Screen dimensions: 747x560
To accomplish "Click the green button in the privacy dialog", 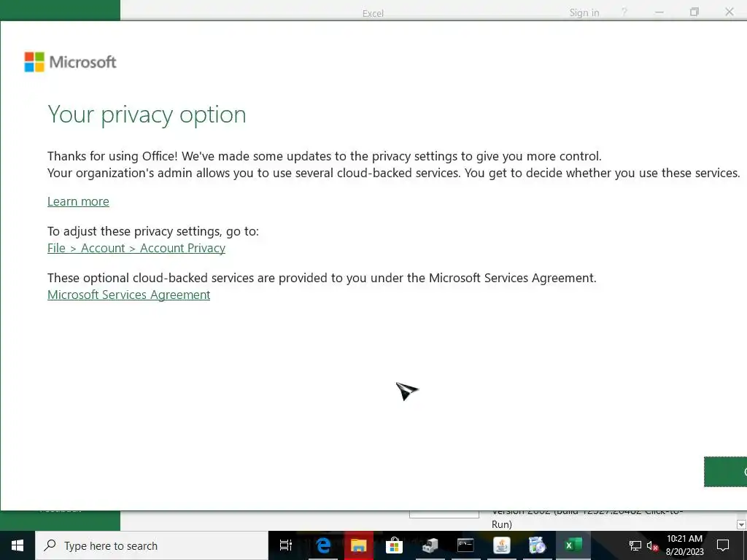I will pyautogui.click(x=726, y=472).
